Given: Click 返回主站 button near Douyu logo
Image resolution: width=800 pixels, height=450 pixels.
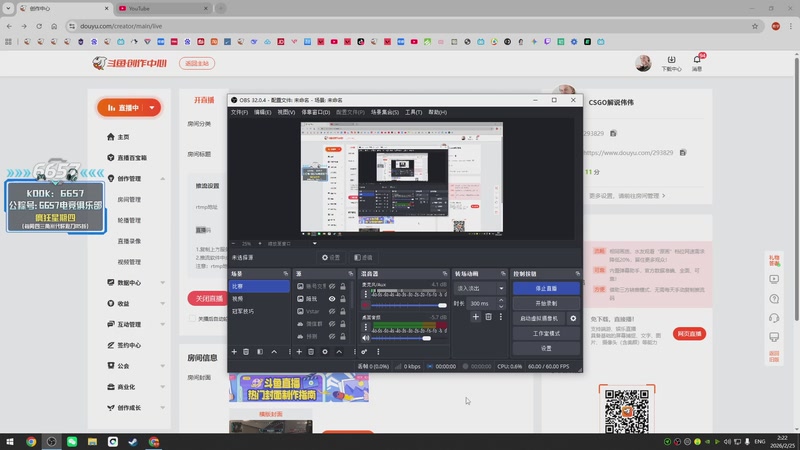Looking at the screenshot, I should (197, 63).
